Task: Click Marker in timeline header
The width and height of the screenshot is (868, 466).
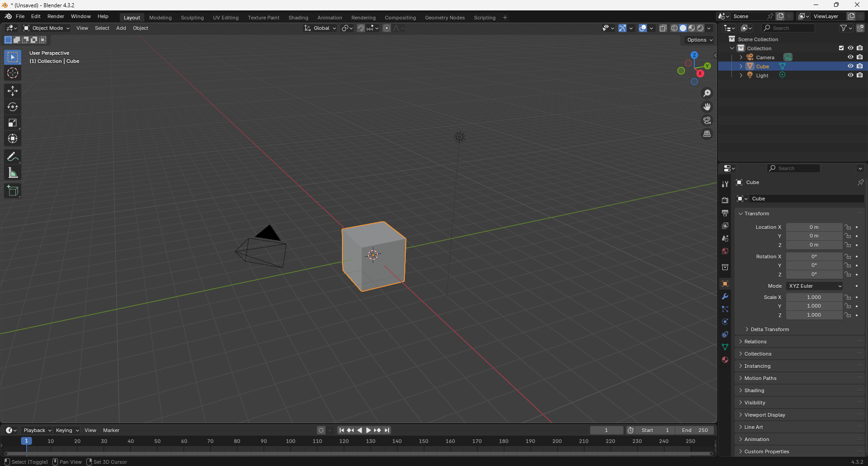Action: tap(111, 430)
